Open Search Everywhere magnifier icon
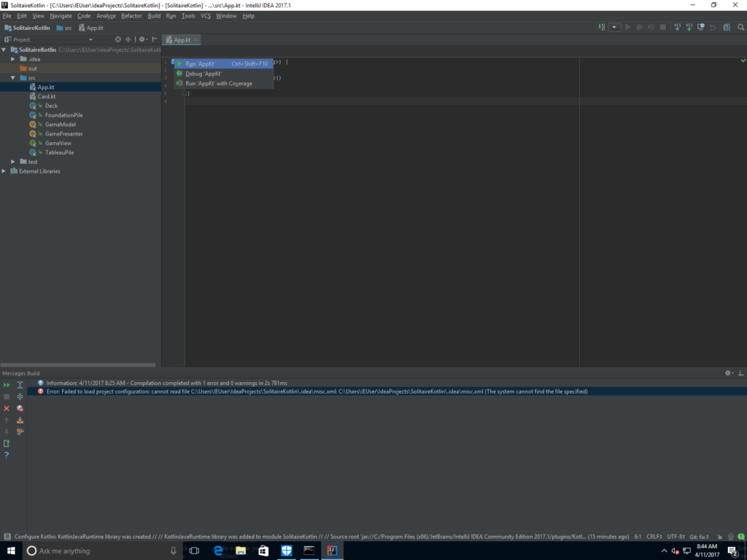This screenshot has height=560, width=747. (x=741, y=28)
